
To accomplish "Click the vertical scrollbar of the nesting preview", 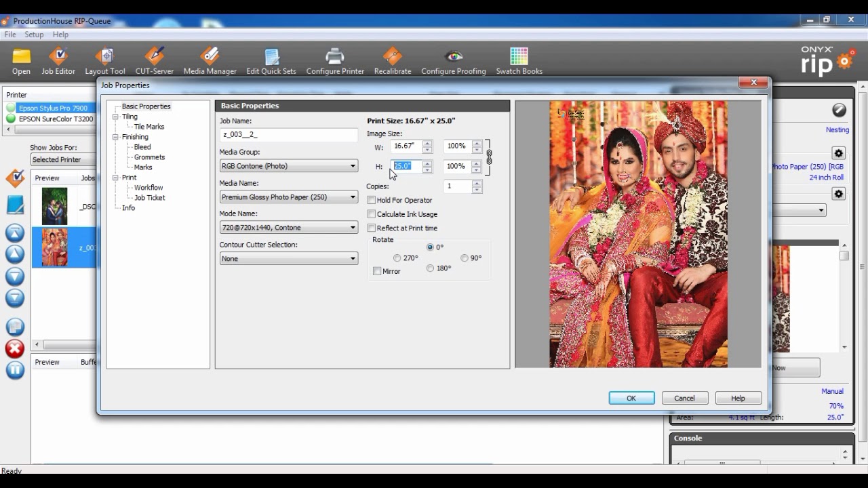I will coord(844,295).
